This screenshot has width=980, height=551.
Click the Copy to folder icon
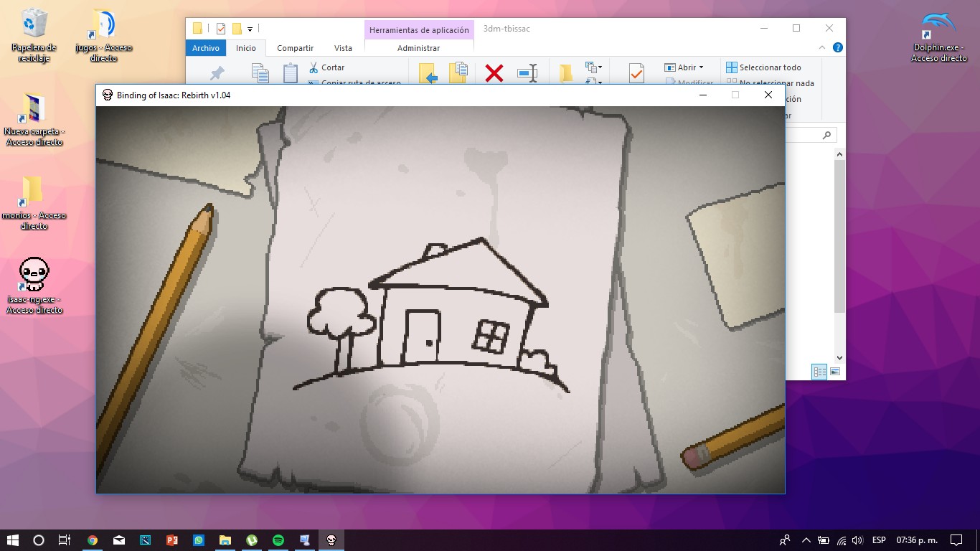click(458, 72)
